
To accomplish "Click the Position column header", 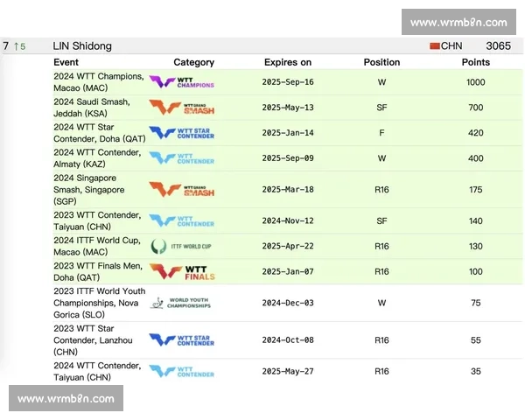I will 381,62.
